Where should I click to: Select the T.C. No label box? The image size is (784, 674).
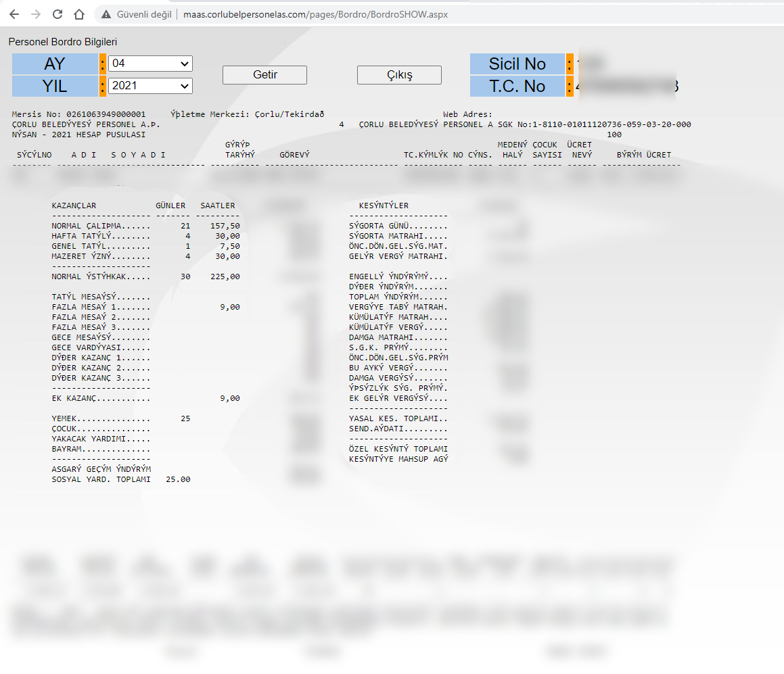coord(517,87)
